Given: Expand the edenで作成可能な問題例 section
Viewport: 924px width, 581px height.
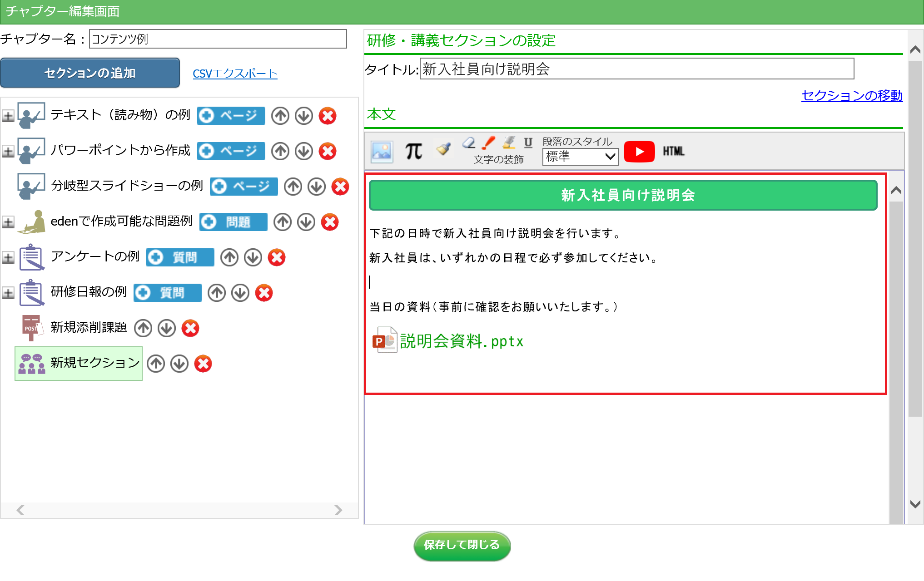Looking at the screenshot, I should pyautogui.click(x=8, y=222).
